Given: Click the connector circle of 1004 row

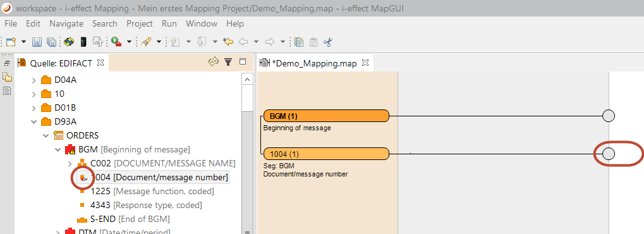Looking at the screenshot, I should [608, 154].
